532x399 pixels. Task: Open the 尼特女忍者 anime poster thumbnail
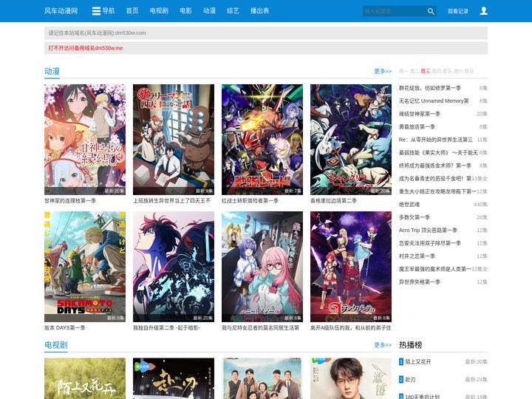point(262,267)
